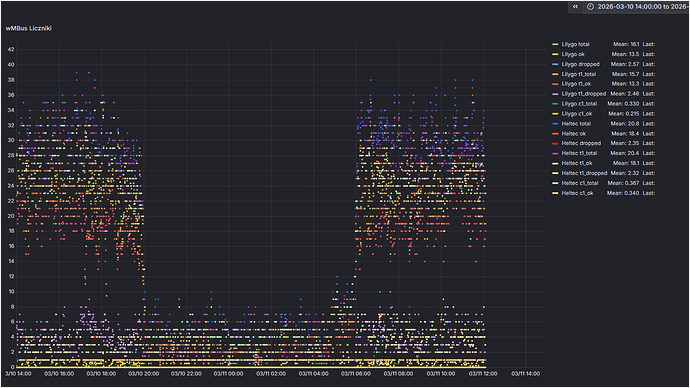The image size is (690, 388).
Task: Click the 03/11 14:00 x-axis label
Action: click(525, 373)
